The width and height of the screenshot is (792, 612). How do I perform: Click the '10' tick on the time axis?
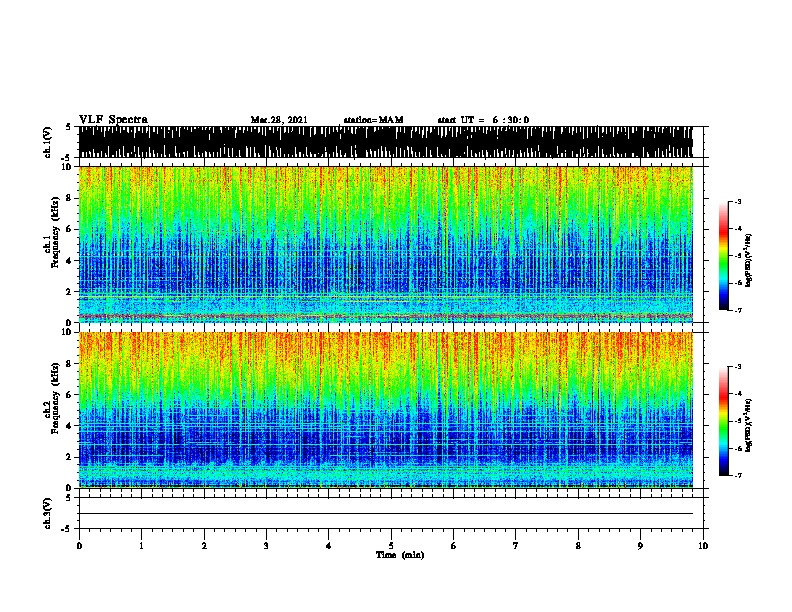tap(703, 546)
